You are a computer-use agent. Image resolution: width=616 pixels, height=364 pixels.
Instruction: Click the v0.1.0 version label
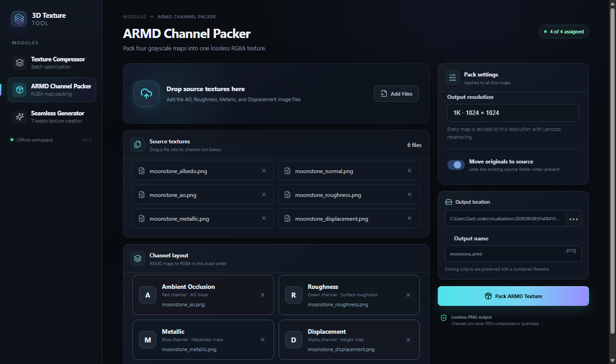[x=87, y=140]
